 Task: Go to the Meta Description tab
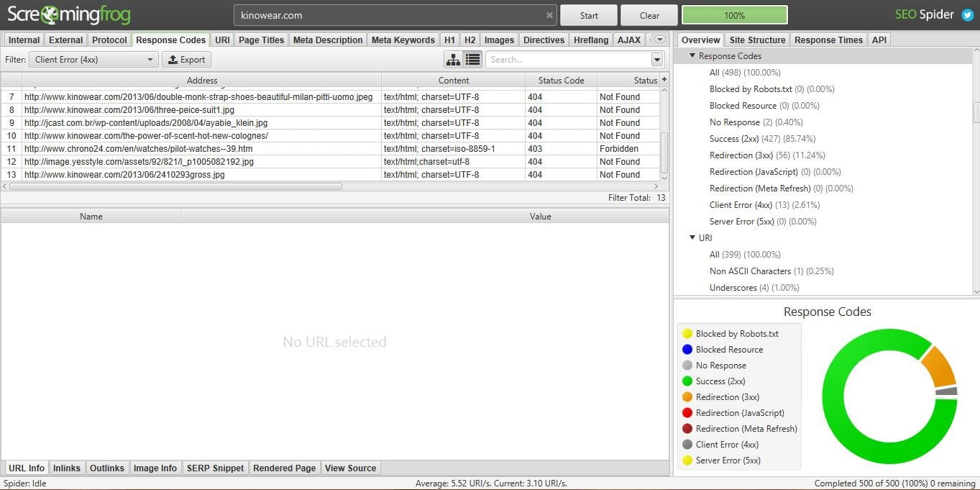pyautogui.click(x=328, y=40)
